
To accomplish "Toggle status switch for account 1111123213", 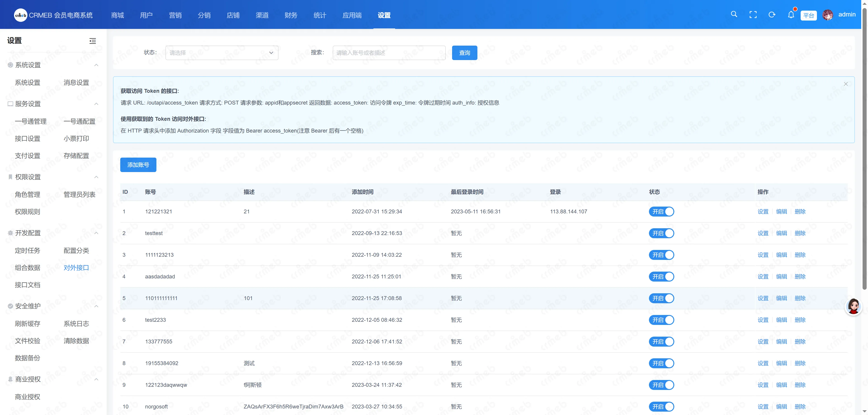I will click(661, 255).
